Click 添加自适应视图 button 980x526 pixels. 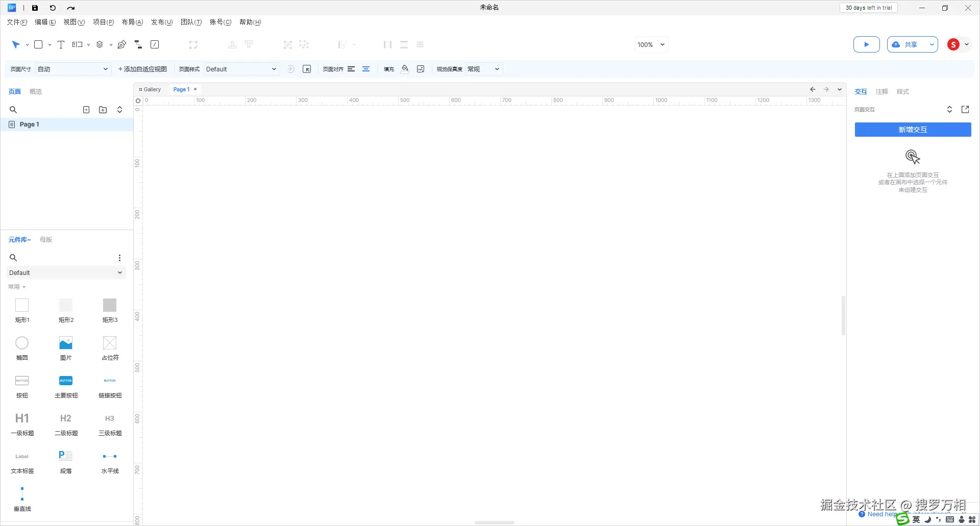(142, 69)
